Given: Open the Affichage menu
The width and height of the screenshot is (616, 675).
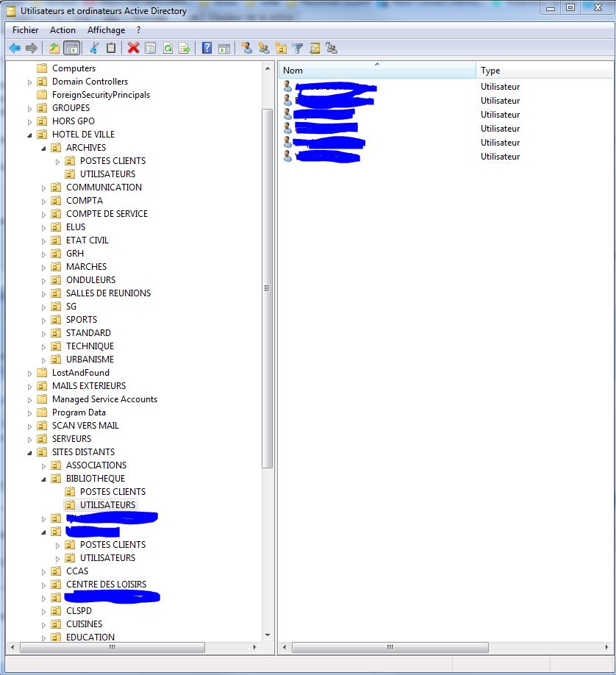Looking at the screenshot, I should click(107, 30).
